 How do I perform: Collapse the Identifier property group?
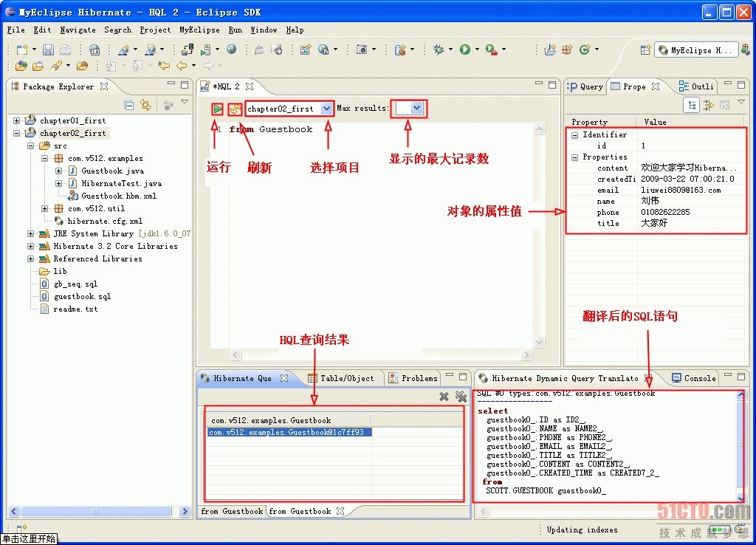(x=574, y=135)
